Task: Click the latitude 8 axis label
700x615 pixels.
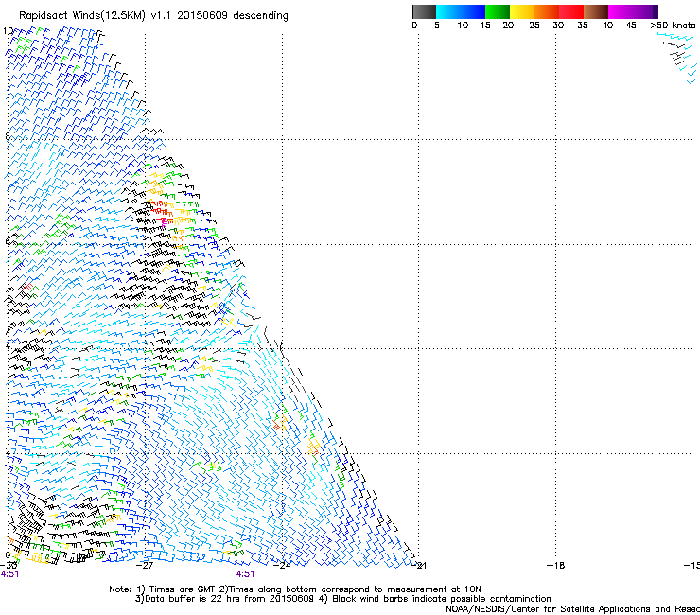Action: click(8, 136)
